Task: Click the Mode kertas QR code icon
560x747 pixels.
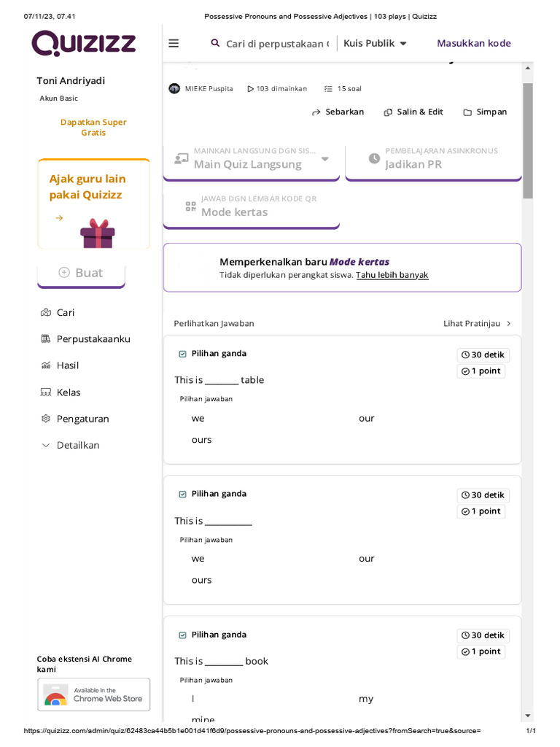Action: pyautogui.click(x=190, y=206)
